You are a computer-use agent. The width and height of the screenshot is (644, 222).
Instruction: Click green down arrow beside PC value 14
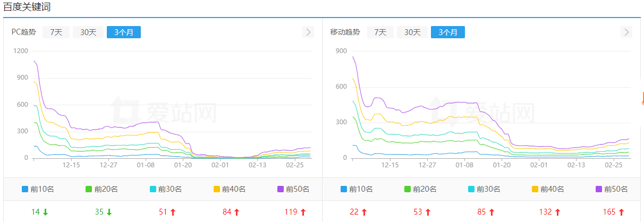coord(46,212)
